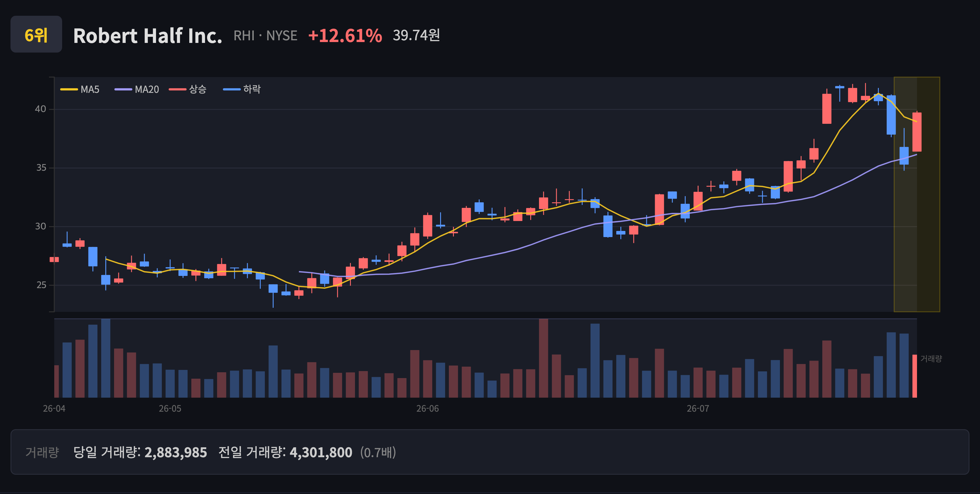Image resolution: width=980 pixels, height=494 pixels.
Task: Select the Robert Half Inc. title
Action: coord(148,36)
